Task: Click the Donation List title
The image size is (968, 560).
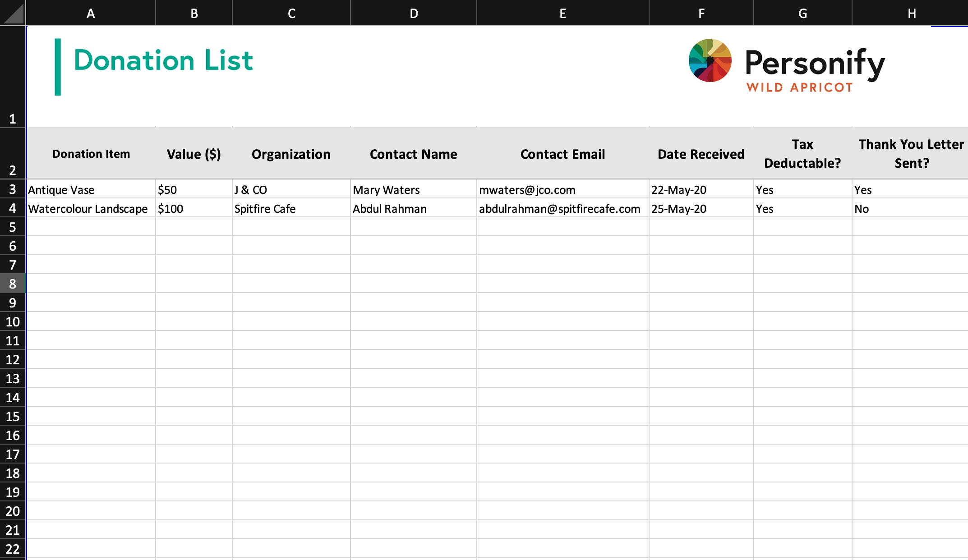Action: (x=163, y=60)
